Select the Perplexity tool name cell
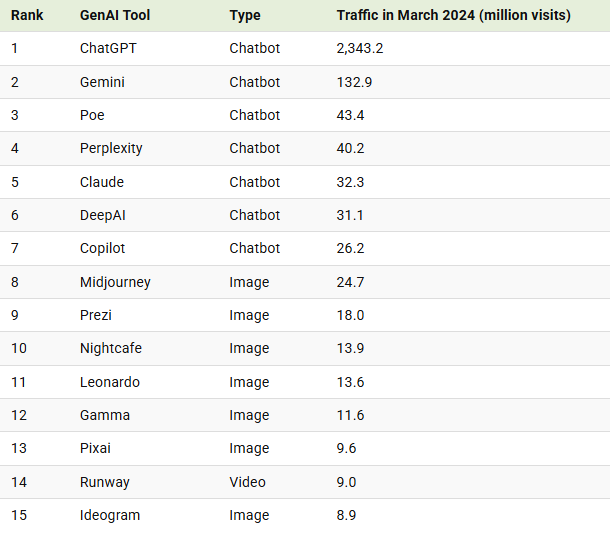610x534 pixels. pyautogui.click(x=111, y=148)
